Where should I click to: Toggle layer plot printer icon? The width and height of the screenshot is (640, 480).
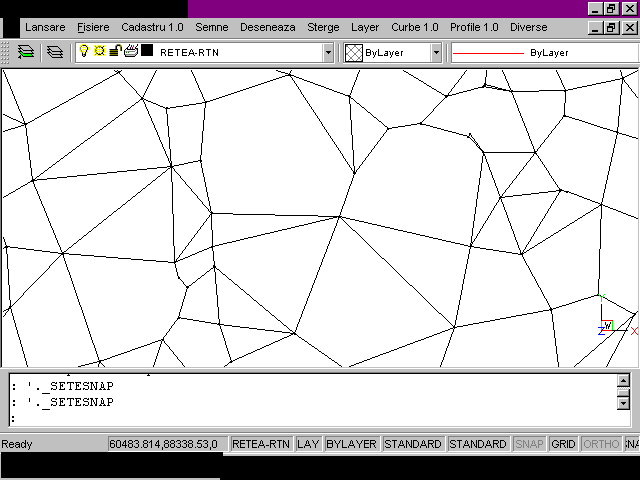click(131, 51)
